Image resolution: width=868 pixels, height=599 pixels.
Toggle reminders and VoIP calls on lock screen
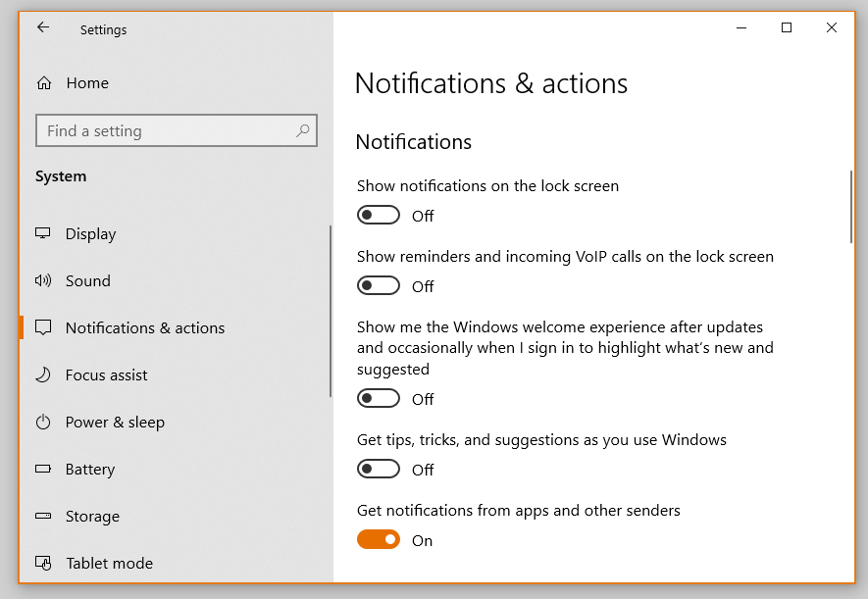pos(379,285)
